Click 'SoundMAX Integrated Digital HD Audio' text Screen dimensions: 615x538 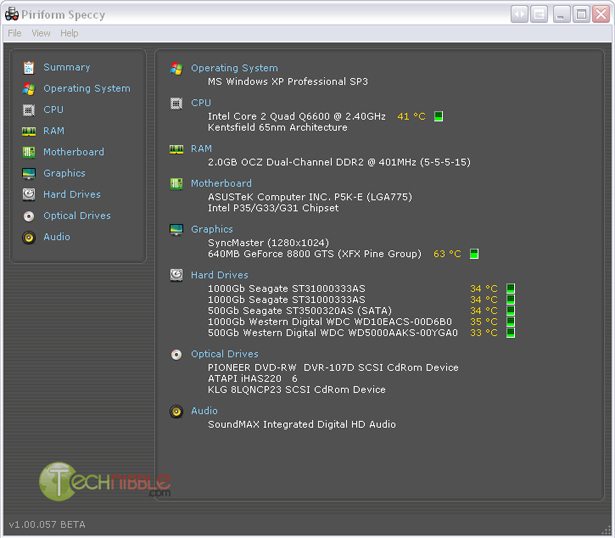pos(302,425)
